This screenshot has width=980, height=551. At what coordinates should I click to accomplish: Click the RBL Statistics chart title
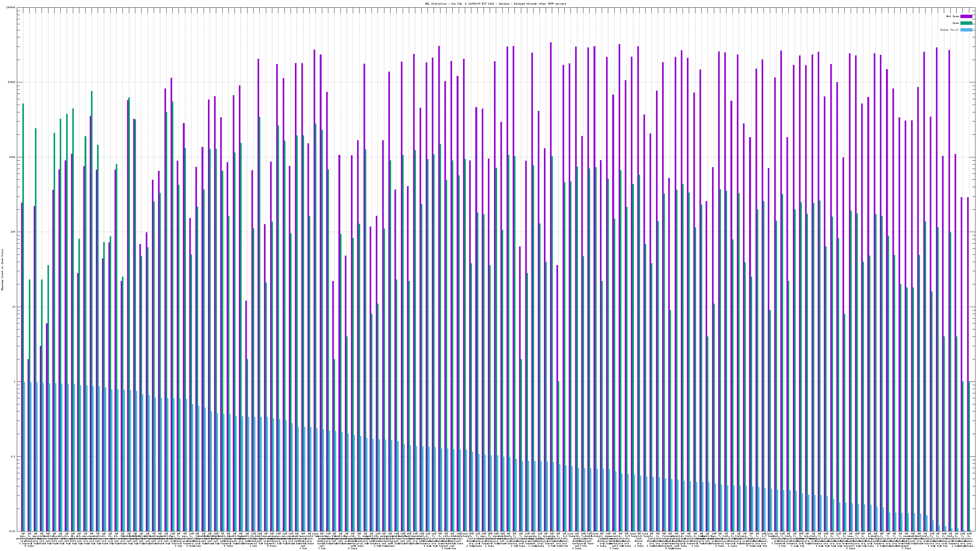click(x=495, y=4)
